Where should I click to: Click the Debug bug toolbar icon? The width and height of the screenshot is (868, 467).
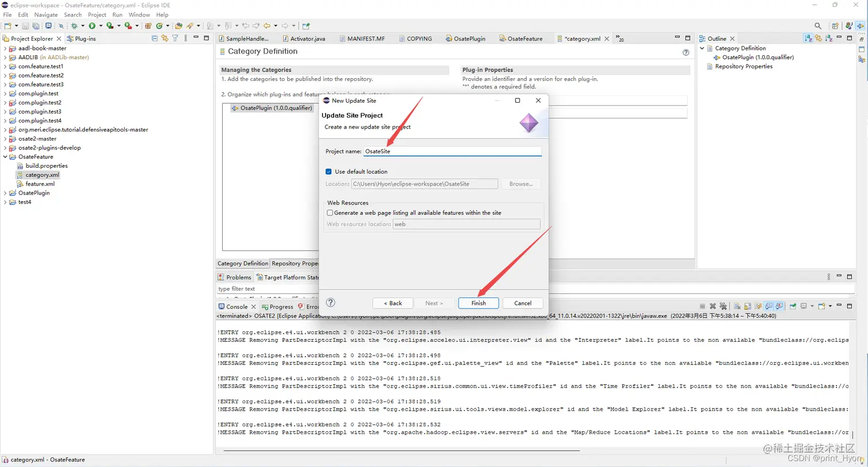(74, 26)
